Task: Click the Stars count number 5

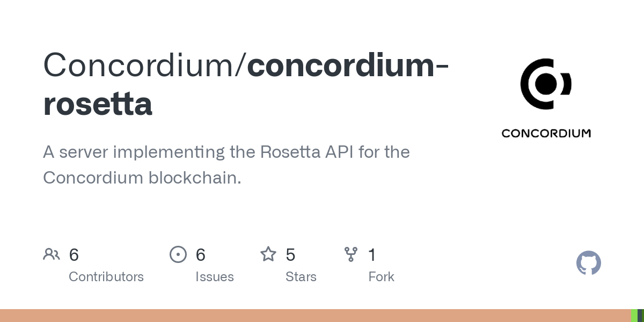Action: (x=290, y=254)
